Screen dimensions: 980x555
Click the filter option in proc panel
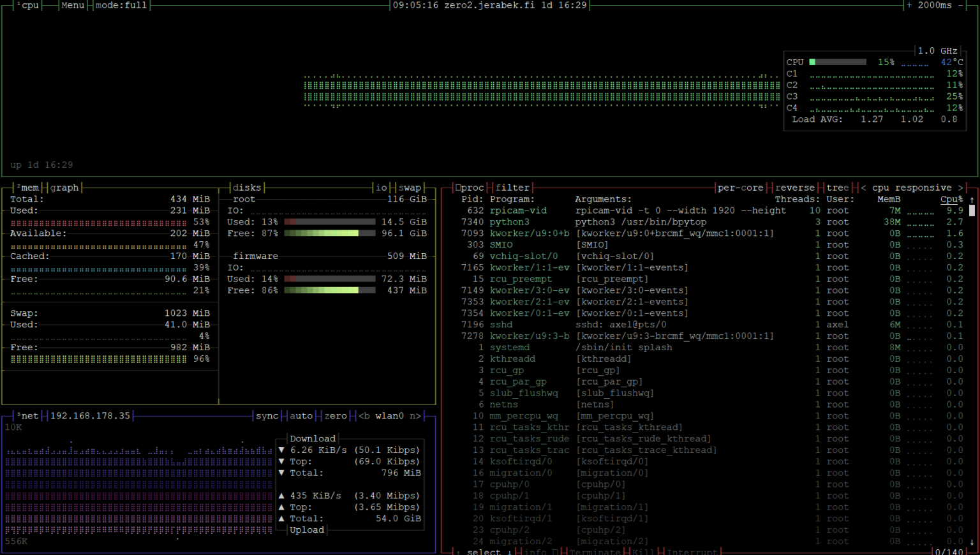point(512,188)
